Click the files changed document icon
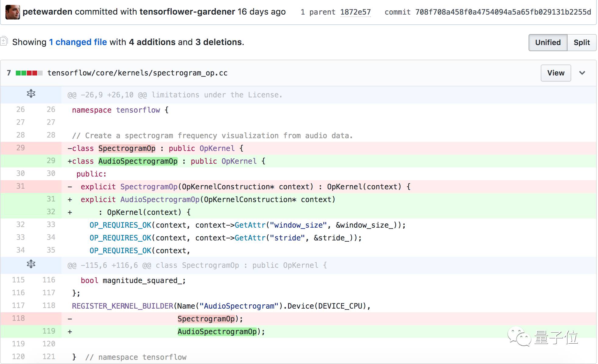 tap(4, 41)
